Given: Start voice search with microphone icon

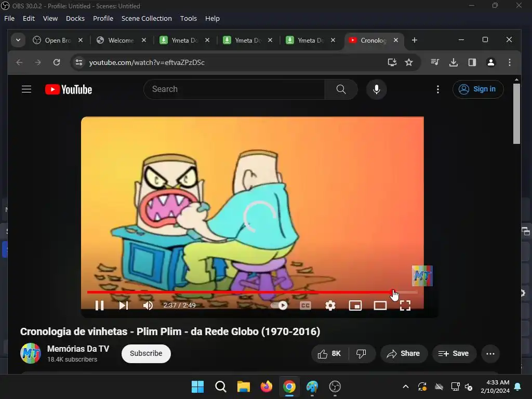Looking at the screenshot, I should 376,89.
